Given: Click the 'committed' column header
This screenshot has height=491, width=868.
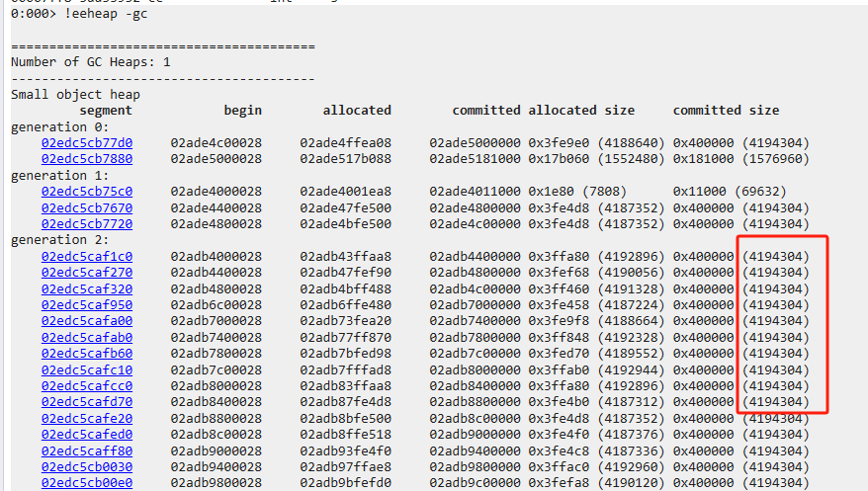Looking at the screenshot, I should click(486, 111).
